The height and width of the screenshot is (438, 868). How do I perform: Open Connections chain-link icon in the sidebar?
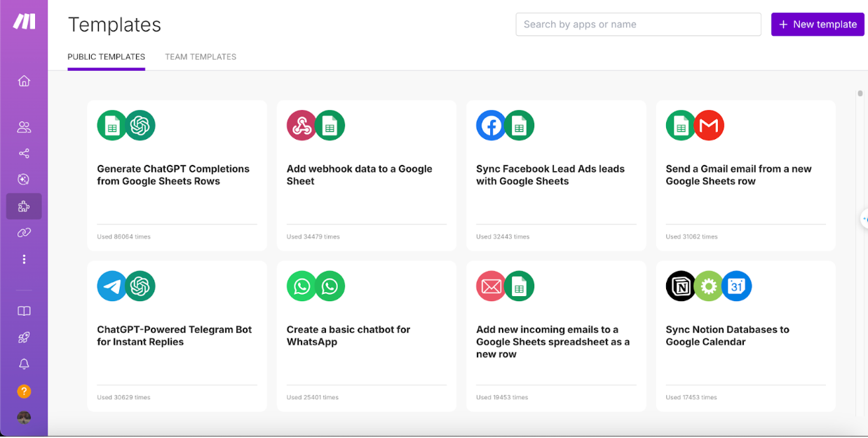(x=24, y=232)
